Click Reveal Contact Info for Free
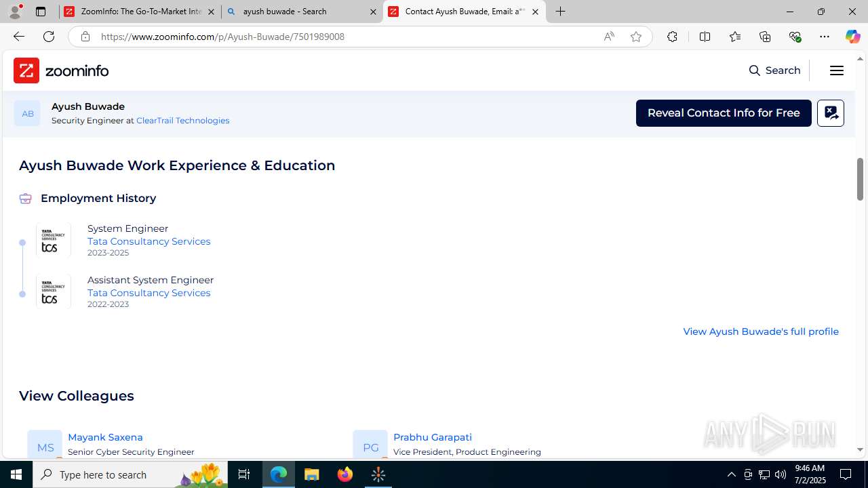 tap(724, 113)
